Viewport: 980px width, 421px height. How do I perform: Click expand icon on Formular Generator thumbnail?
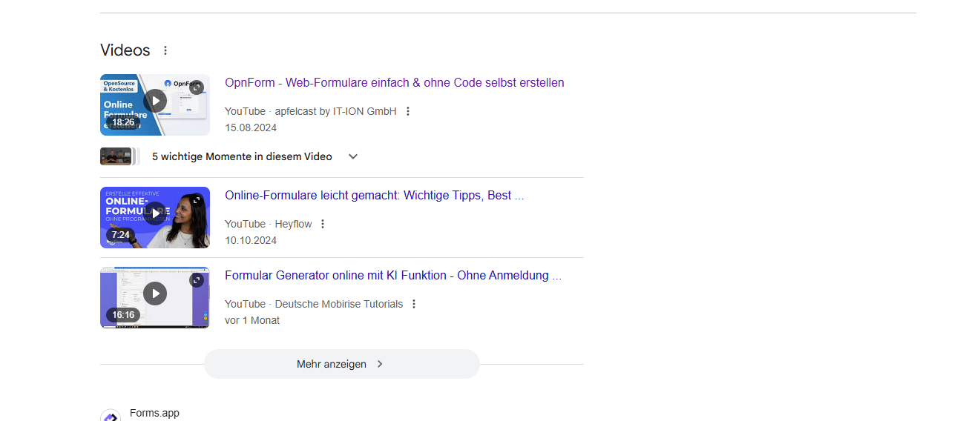click(x=197, y=279)
